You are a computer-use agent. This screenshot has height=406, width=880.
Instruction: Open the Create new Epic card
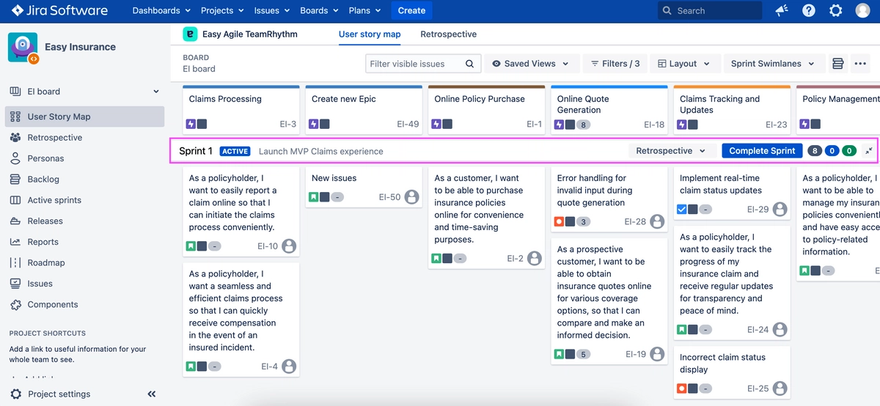pyautogui.click(x=364, y=110)
